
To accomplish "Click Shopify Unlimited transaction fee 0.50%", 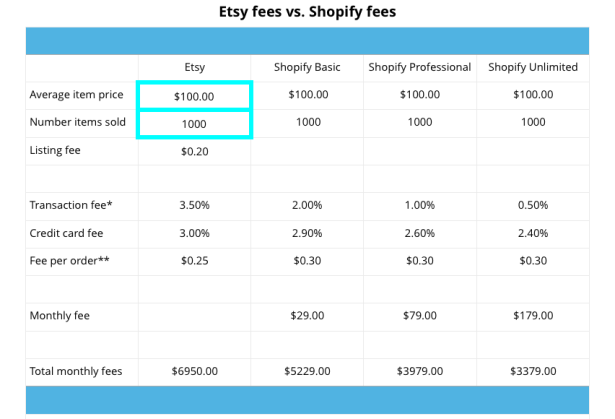I will (x=533, y=205).
